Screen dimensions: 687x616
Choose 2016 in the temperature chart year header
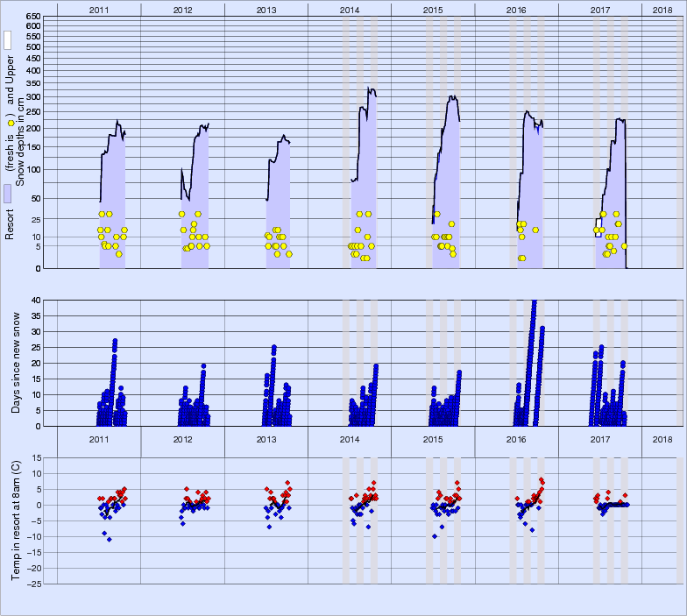click(x=516, y=440)
